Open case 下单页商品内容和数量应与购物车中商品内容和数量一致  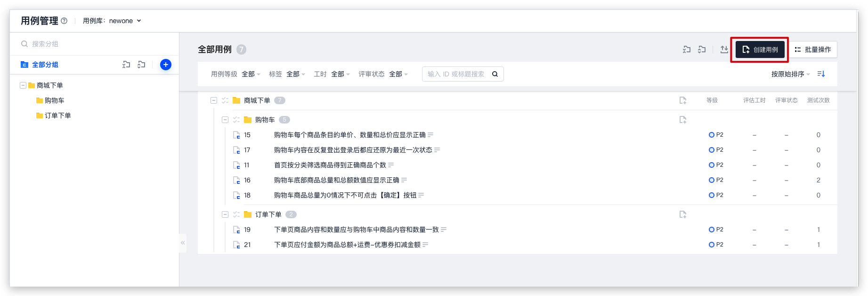[357, 230]
